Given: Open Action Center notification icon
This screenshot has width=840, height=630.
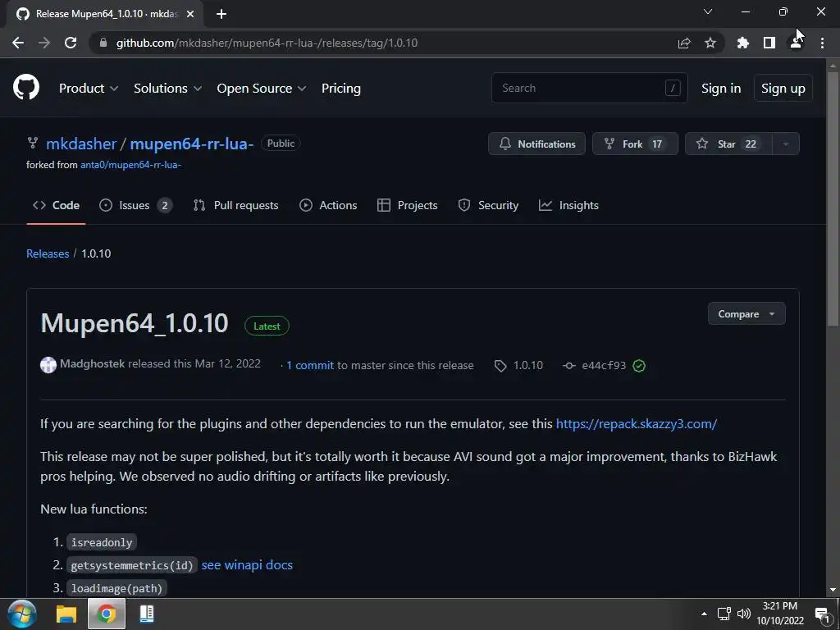Looking at the screenshot, I should coord(822,614).
